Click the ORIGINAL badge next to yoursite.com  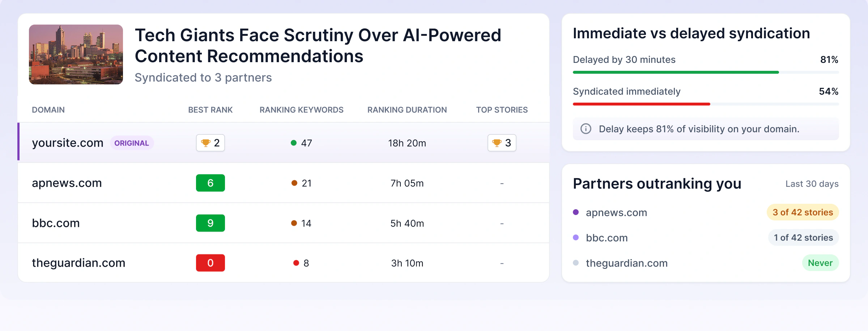[x=132, y=143]
